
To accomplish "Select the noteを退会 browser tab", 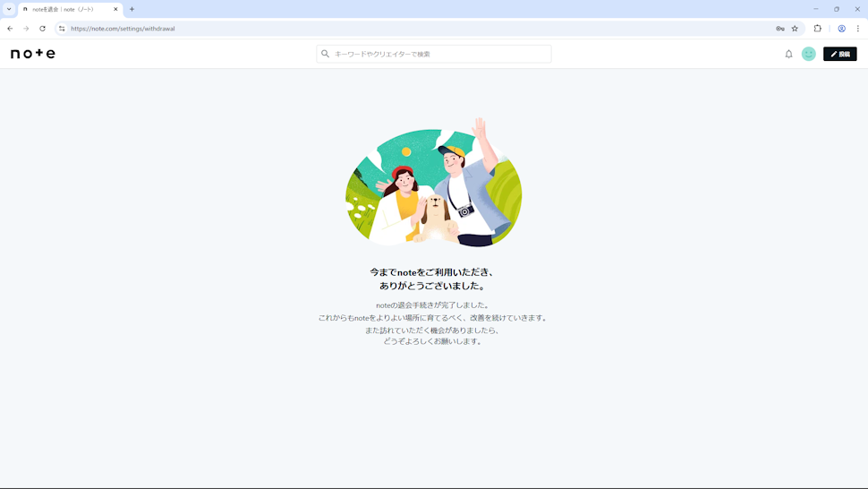I will [x=71, y=10].
